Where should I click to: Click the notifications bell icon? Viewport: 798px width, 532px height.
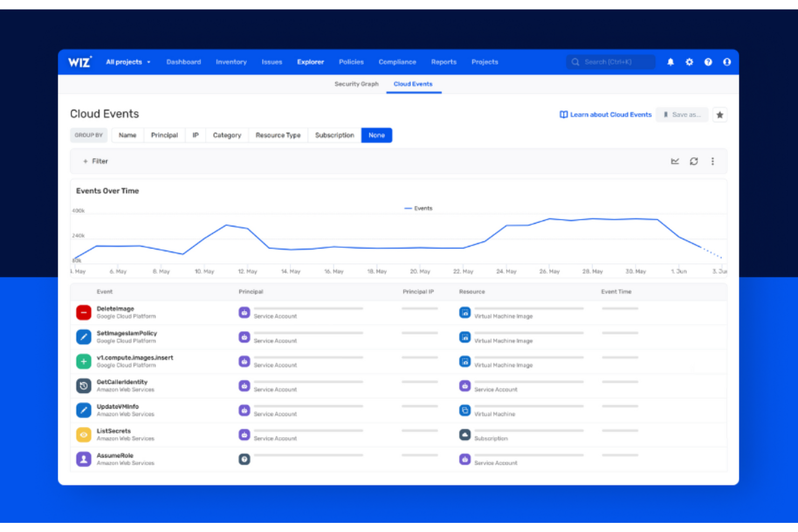[670, 62]
